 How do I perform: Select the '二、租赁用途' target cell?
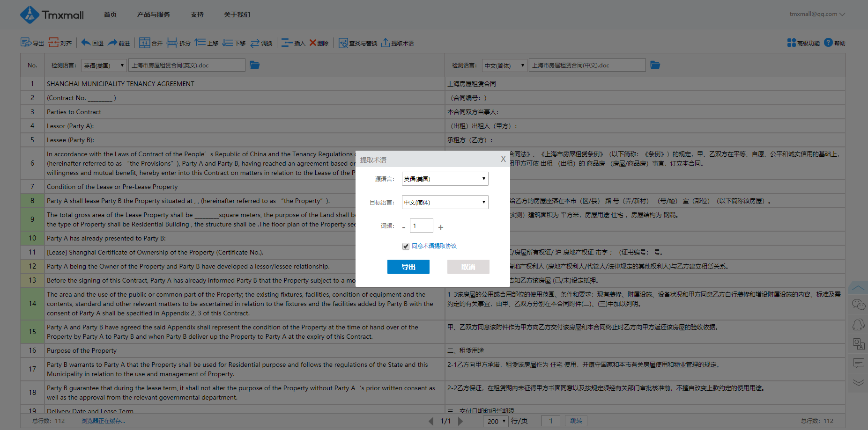pos(645,350)
